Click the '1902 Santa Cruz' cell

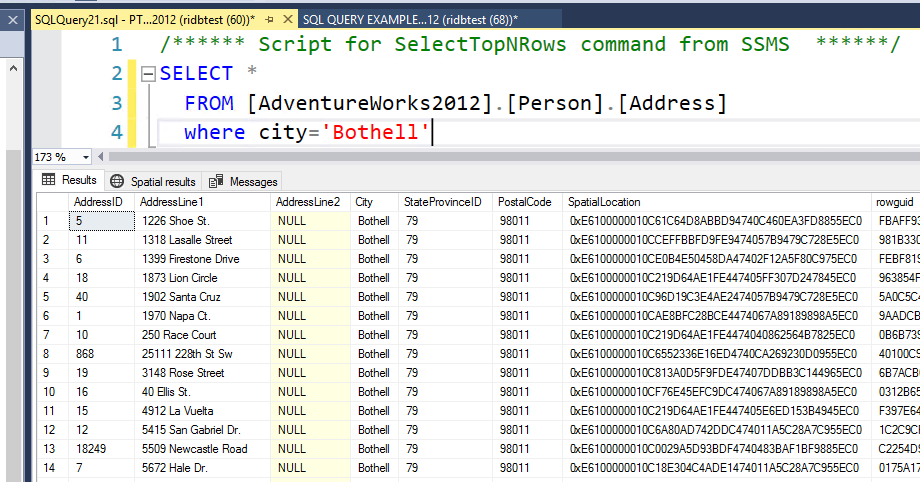[202, 297]
